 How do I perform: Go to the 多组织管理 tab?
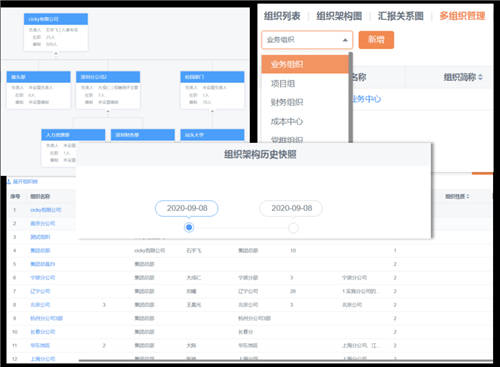click(x=462, y=16)
